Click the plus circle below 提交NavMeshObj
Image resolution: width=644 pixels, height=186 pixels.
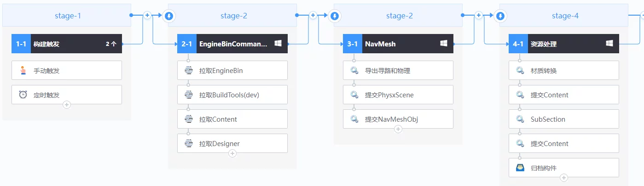point(398,129)
